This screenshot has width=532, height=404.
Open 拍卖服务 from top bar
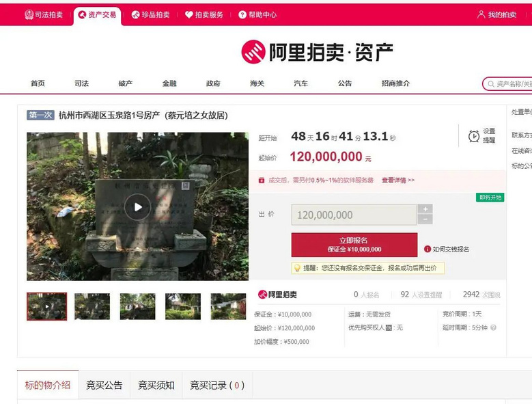coord(204,14)
